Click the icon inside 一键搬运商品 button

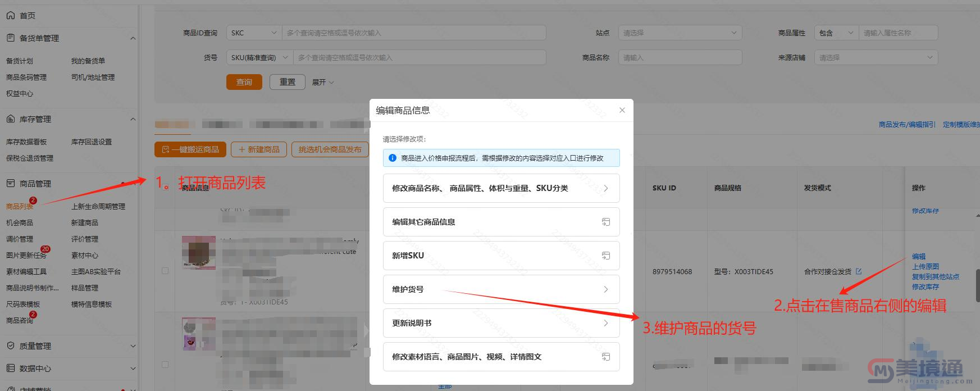click(x=166, y=149)
